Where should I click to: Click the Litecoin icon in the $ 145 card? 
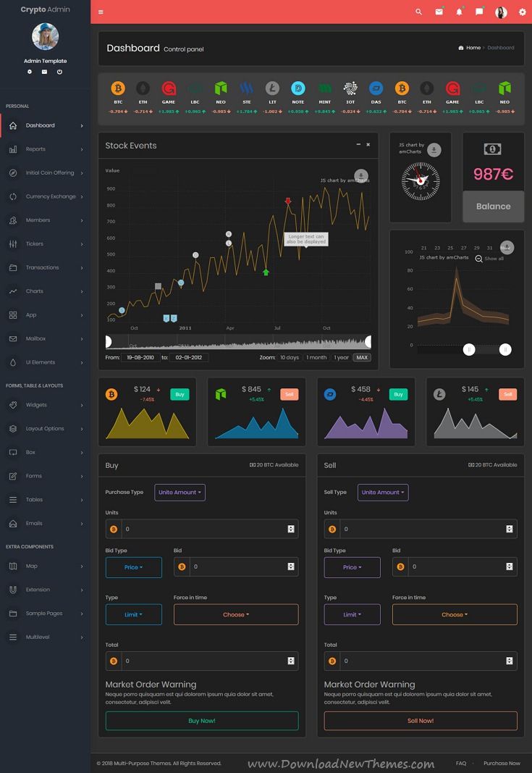(x=439, y=394)
